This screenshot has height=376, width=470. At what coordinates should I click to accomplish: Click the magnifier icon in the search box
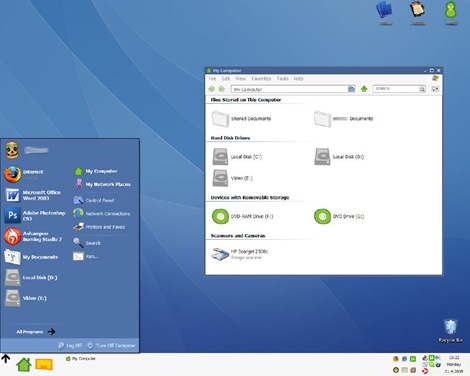(x=422, y=89)
